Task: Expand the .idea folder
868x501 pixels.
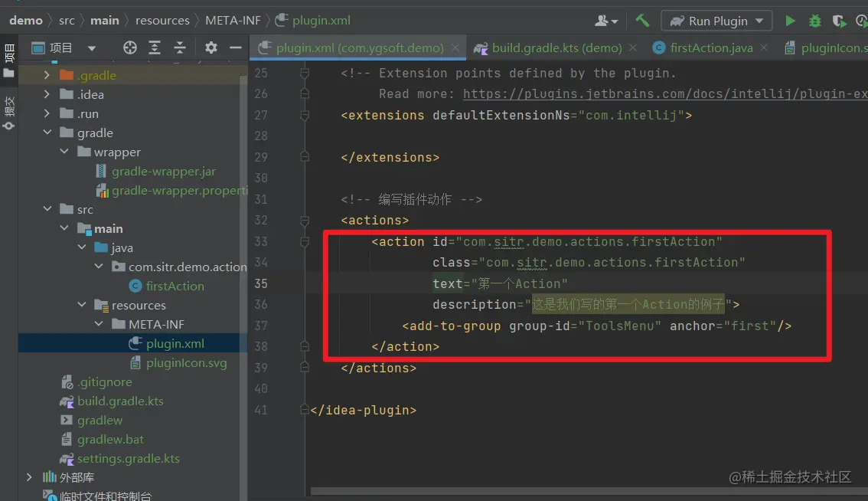Action: point(47,94)
